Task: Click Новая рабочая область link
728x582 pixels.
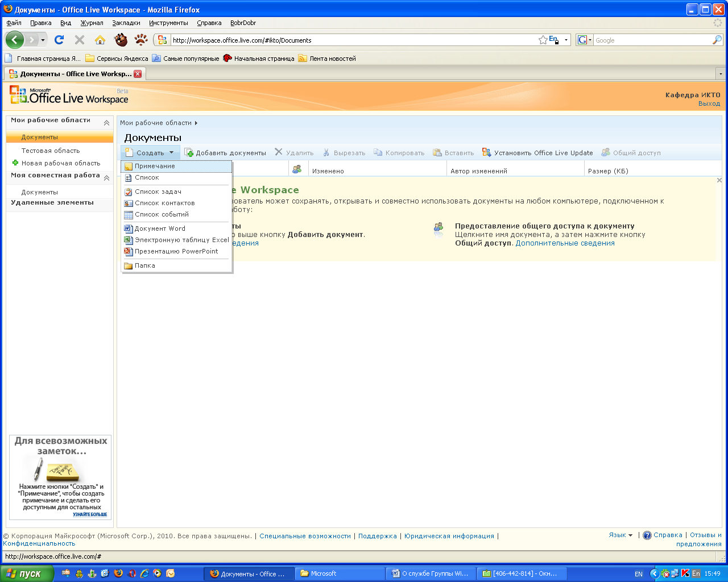Action: tap(61, 163)
